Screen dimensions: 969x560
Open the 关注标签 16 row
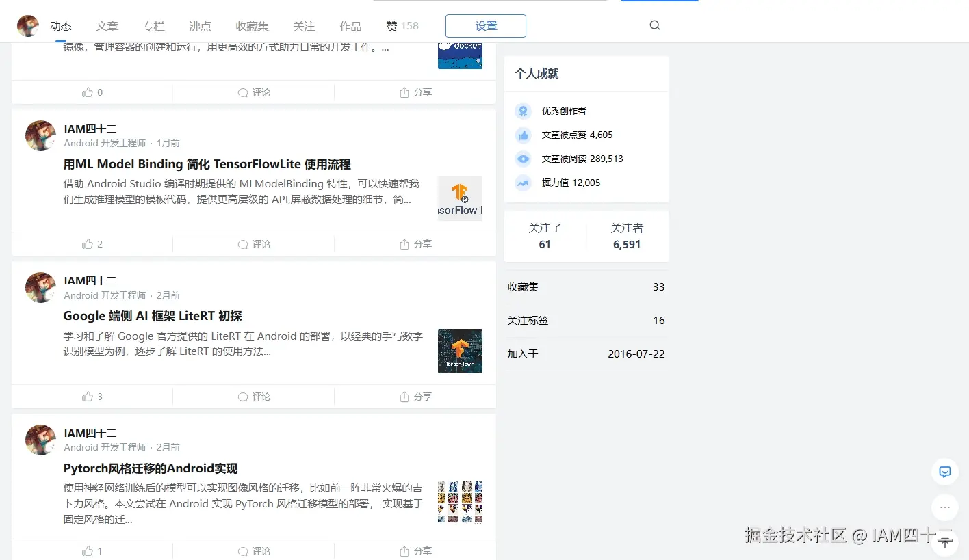586,321
